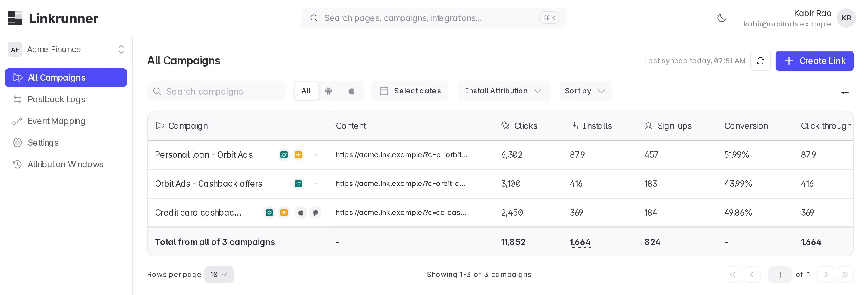Go to the next page of campaigns

[x=826, y=275]
